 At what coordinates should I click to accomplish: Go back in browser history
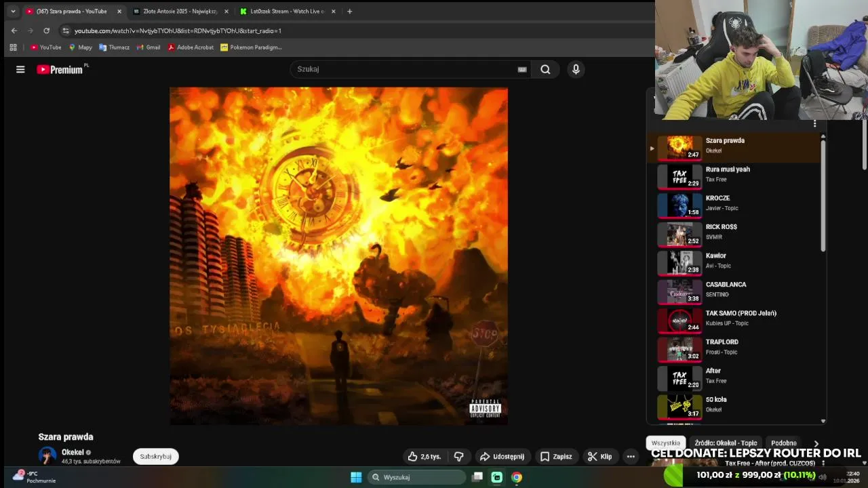(14, 30)
